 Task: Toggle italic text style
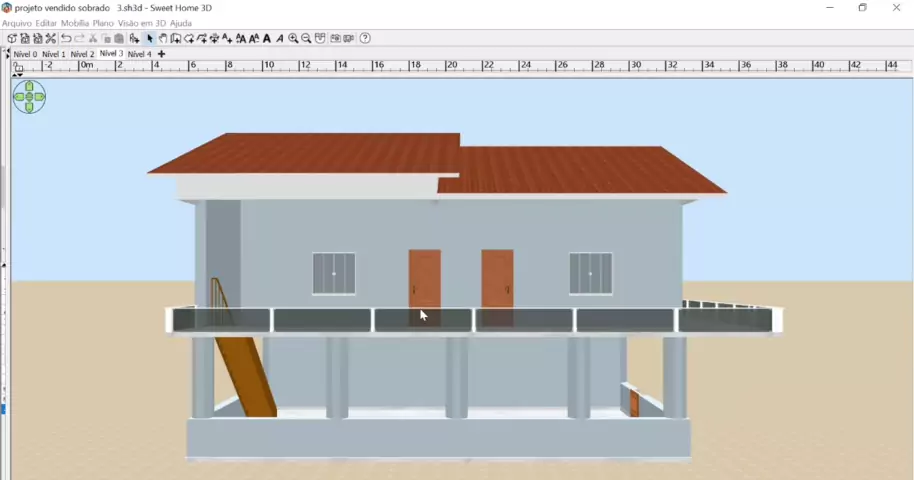[280, 39]
